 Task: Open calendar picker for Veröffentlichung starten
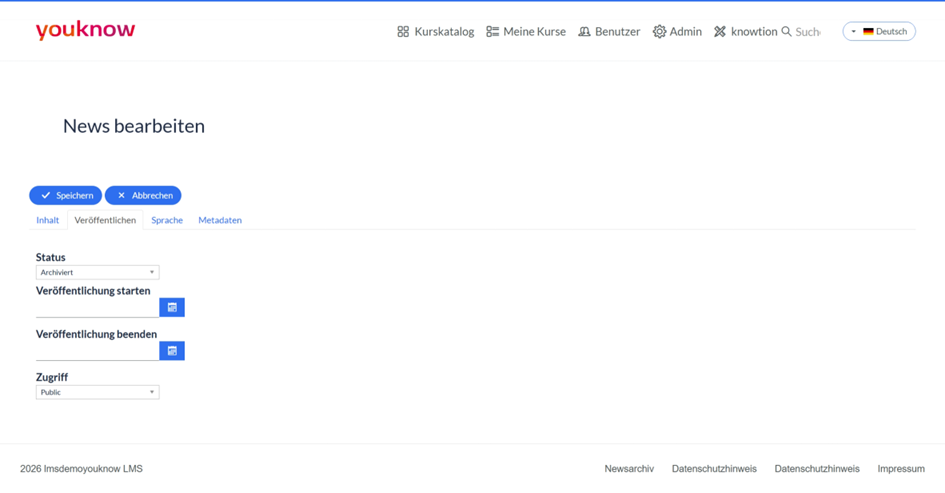click(172, 307)
